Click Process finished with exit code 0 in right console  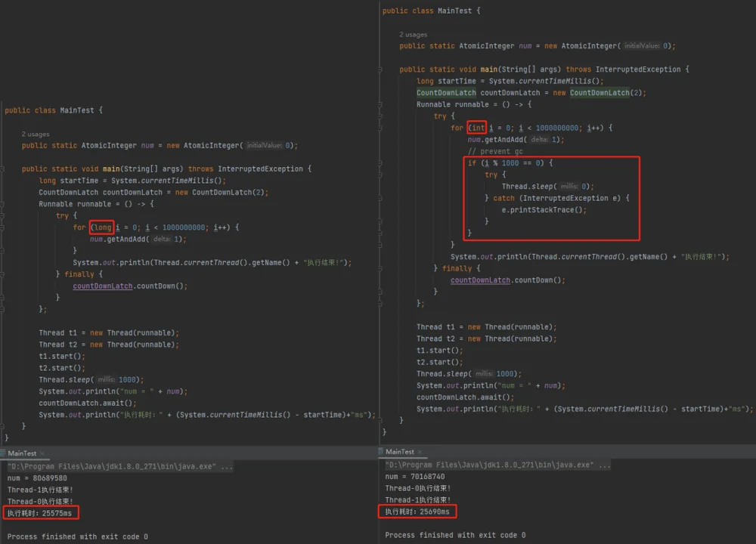pos(455,536)
